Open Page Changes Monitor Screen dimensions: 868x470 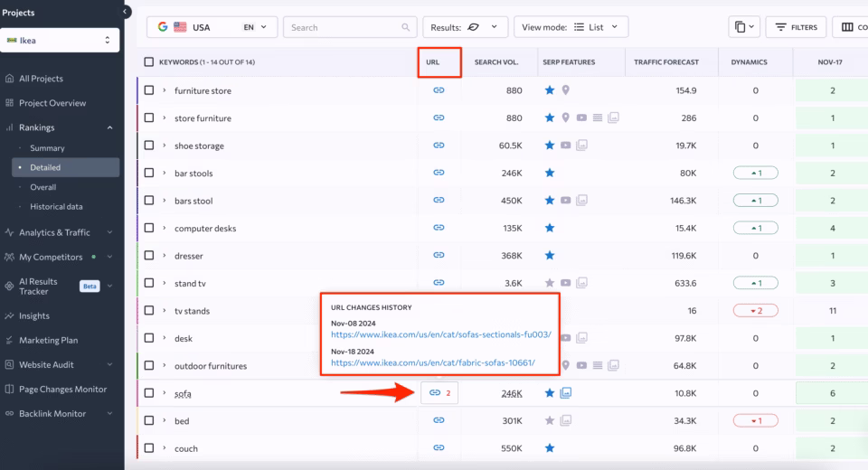(x=62, y=390)
